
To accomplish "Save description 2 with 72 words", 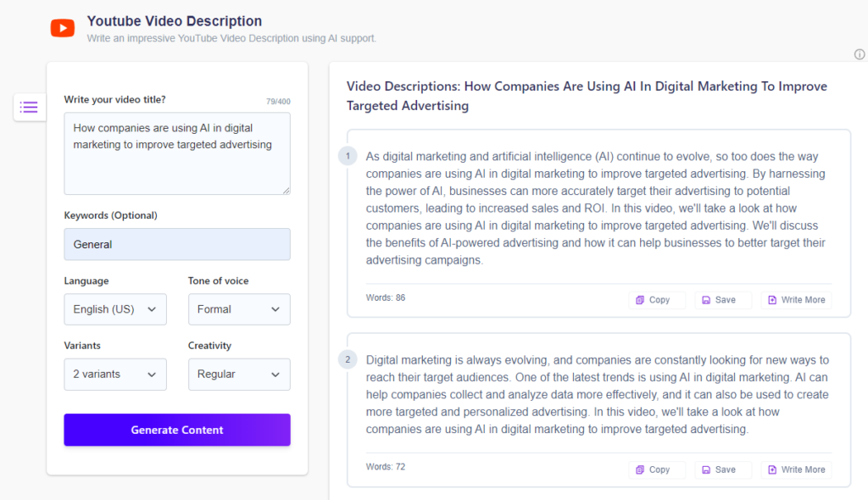I will pyautogui.click(x=722, y=469).
